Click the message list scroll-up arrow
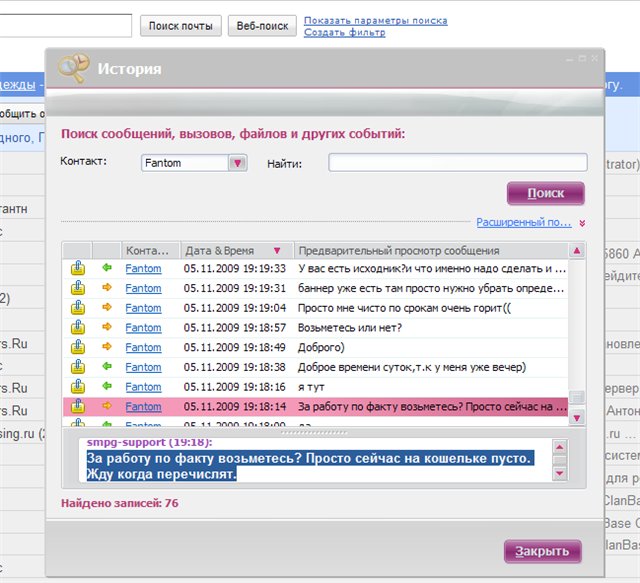The height and width of the screenshot is (583, 640). point(576,250)
